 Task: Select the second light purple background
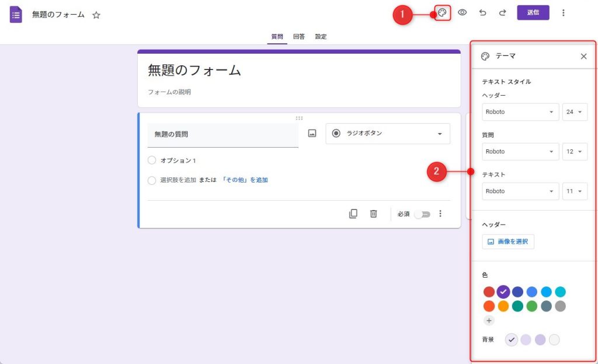(x=526, y=339)
